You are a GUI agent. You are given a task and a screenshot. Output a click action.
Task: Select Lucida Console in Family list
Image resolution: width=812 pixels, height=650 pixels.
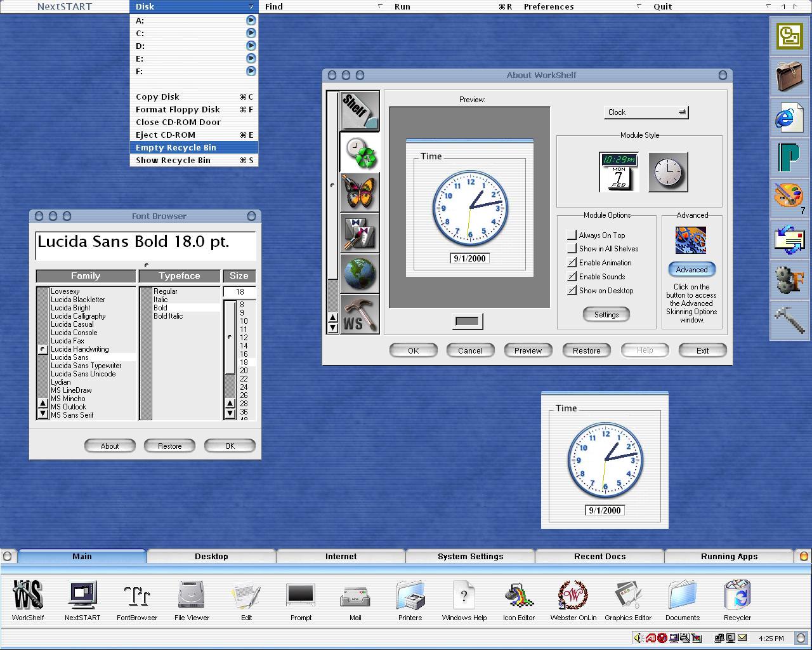(x=74, y=333)
